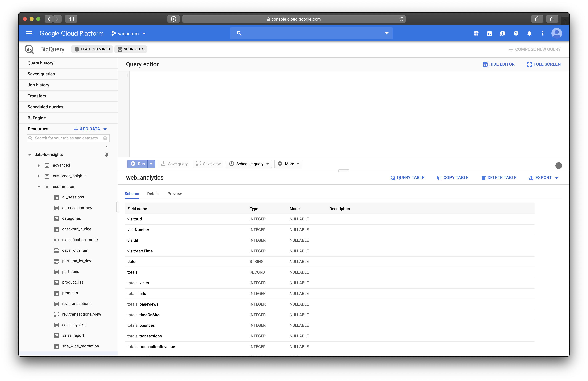Open the notifications bell
588x381 pixels.
(529, 33)
